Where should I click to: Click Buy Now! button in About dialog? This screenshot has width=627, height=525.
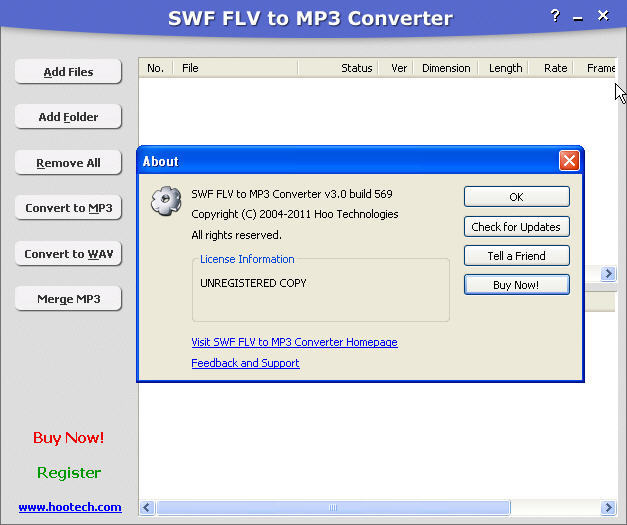[x=517, y=285]
